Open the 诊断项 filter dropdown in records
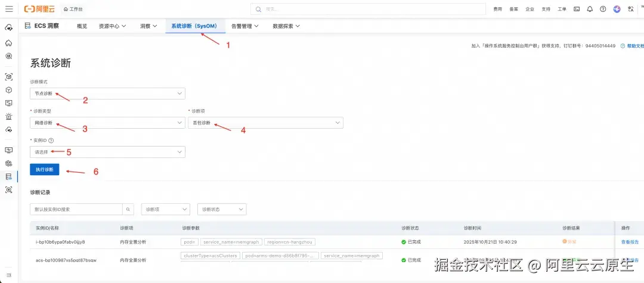The height and width of the screenshot is (283, 644). (x=166, y=209)
